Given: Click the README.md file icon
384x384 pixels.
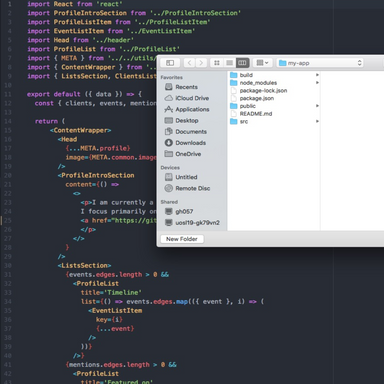Looking at the screenshot, I should (x=234, y=114).
